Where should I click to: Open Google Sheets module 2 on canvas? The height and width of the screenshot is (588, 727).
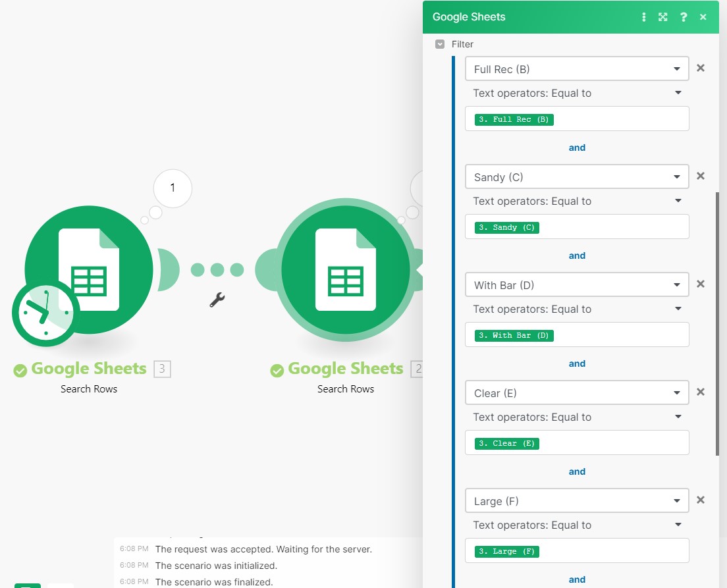[346, 270]
